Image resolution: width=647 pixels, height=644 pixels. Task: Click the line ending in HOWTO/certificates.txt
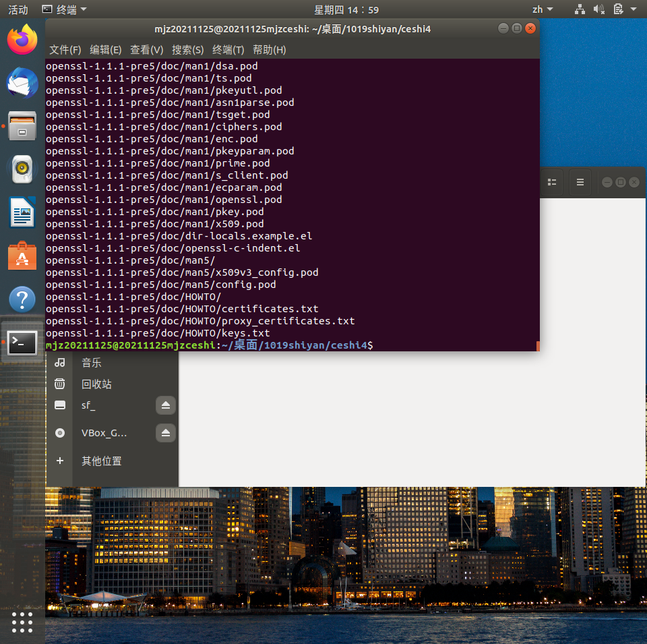pos(182,309)
